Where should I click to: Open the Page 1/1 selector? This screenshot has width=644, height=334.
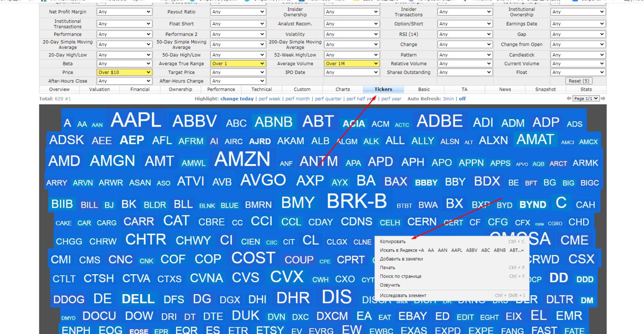pos(585,98)
